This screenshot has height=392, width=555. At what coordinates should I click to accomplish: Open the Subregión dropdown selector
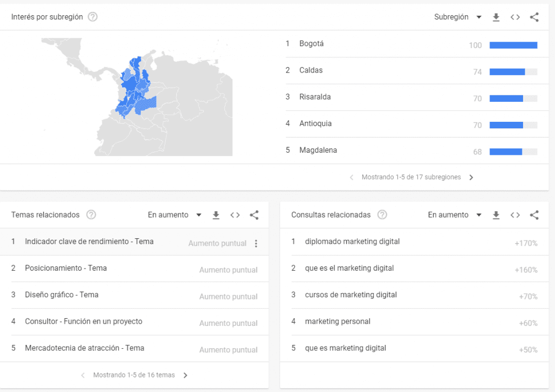(x=457, y=17)
